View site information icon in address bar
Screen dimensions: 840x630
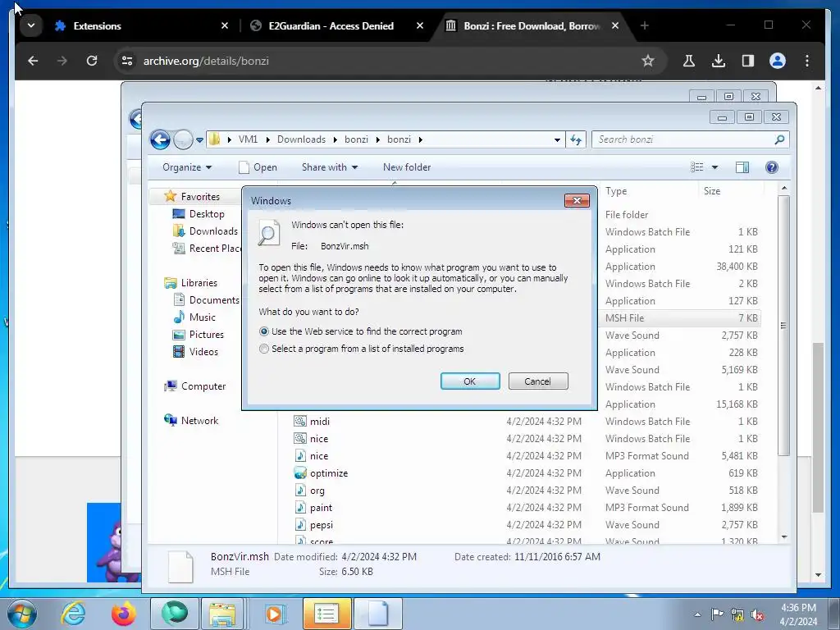[127, 61]
